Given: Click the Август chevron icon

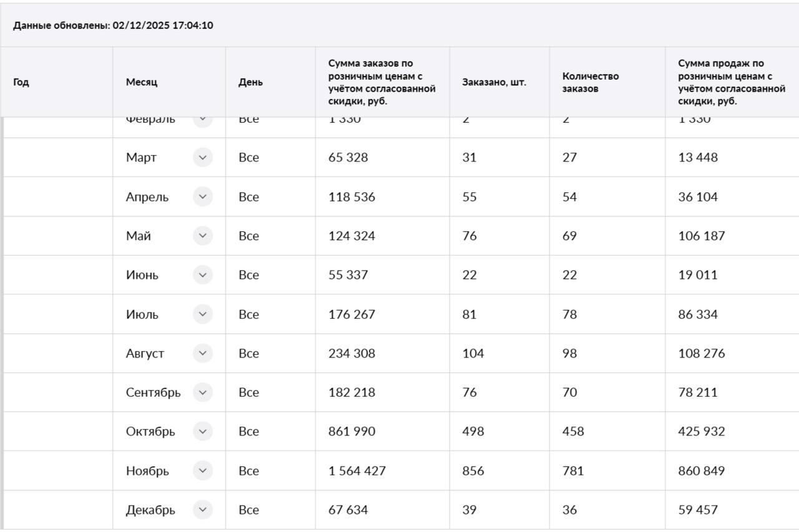Looking at the screenshot, I should (x=202, y=354).
